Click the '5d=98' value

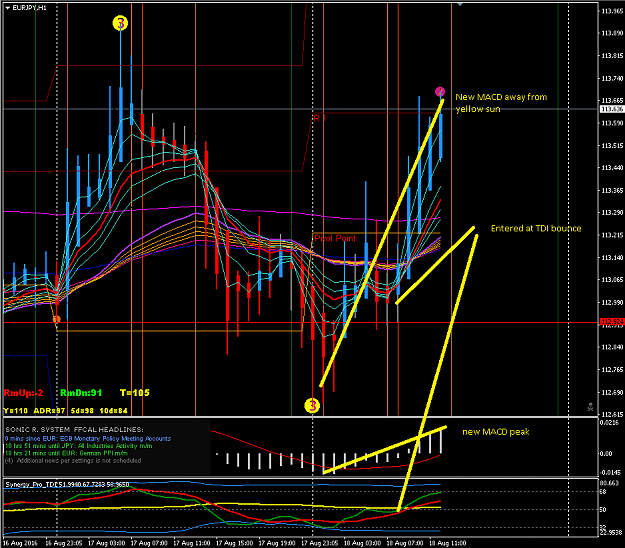[82, 411]
